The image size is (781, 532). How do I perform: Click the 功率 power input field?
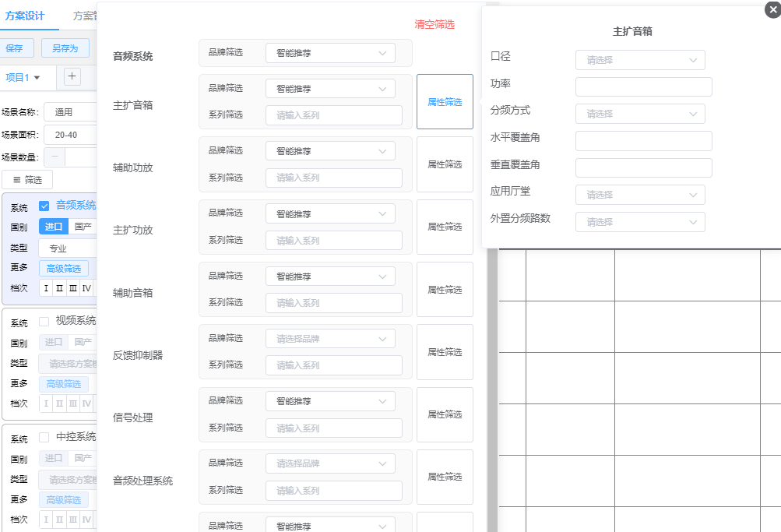tap(643, 86)
